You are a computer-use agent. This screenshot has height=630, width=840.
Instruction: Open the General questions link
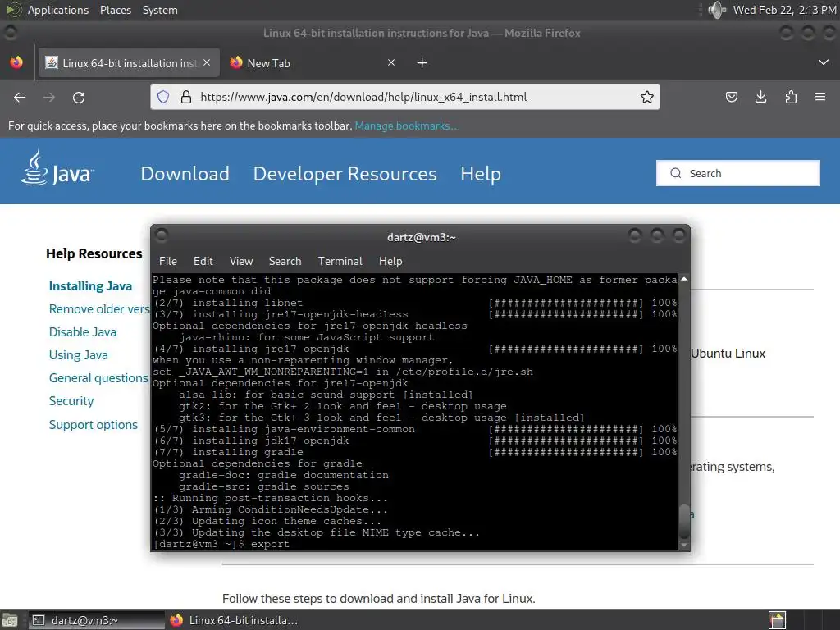pos(98,378)
